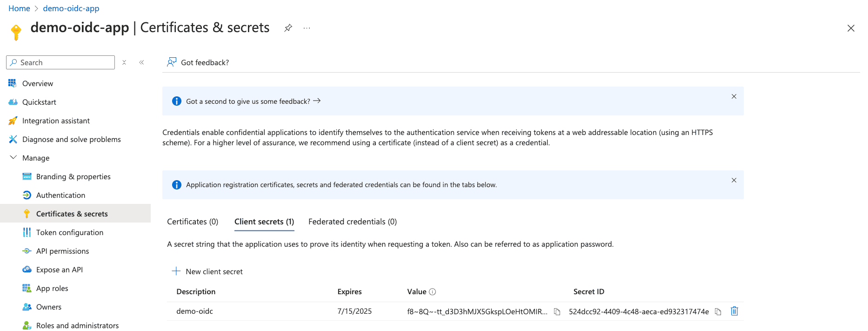Click the Roles and administrators icon
This screenshot has width=868, height=331.
tap(27, 325)
